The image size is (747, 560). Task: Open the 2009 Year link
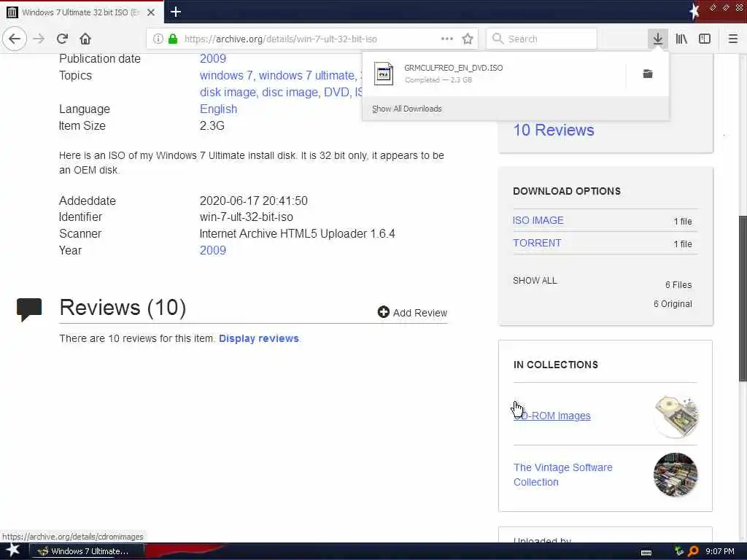(212, 251)
